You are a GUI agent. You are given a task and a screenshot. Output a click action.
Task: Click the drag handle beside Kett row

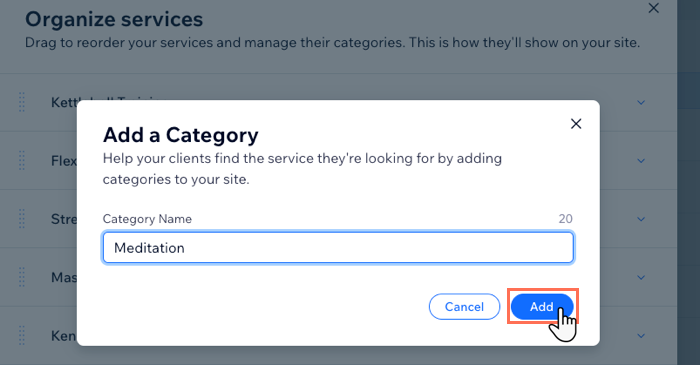click(22, 102)
